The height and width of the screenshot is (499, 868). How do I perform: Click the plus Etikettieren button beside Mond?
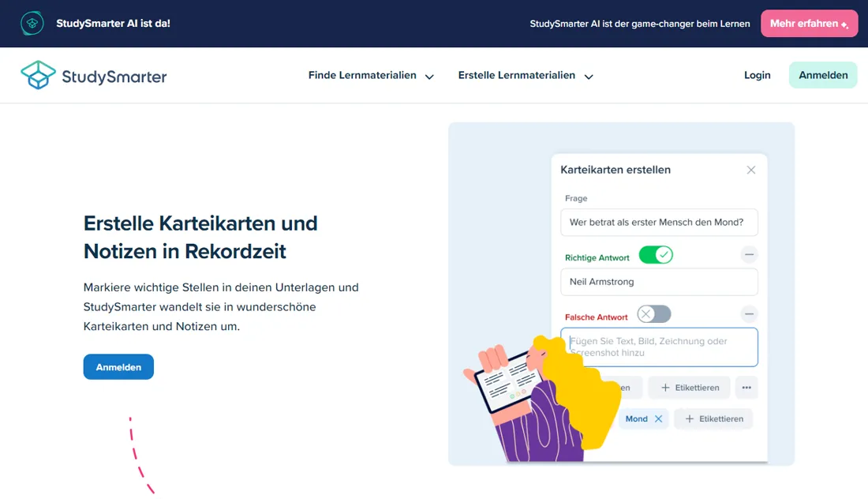coord(714,418)
